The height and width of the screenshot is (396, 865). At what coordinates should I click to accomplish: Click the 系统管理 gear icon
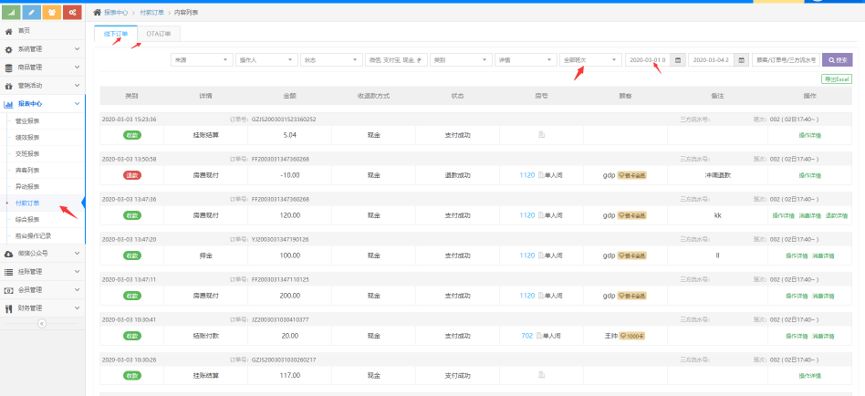tap(8, 50)
